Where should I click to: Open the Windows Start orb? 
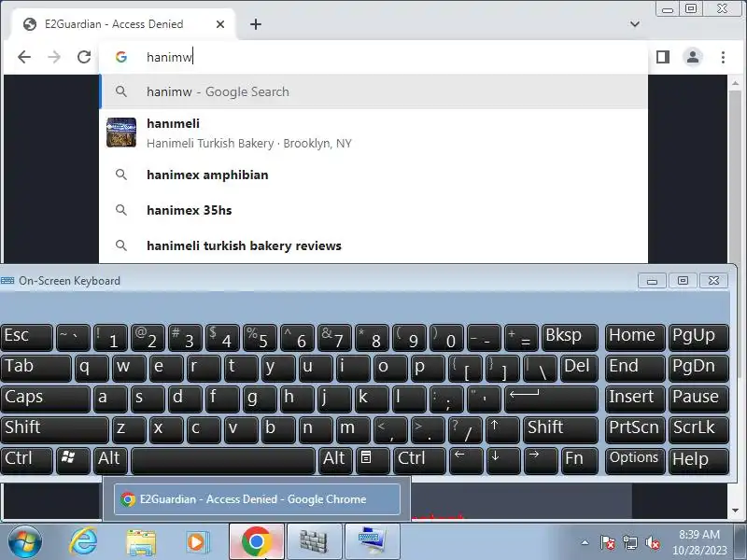click(25, 542)
